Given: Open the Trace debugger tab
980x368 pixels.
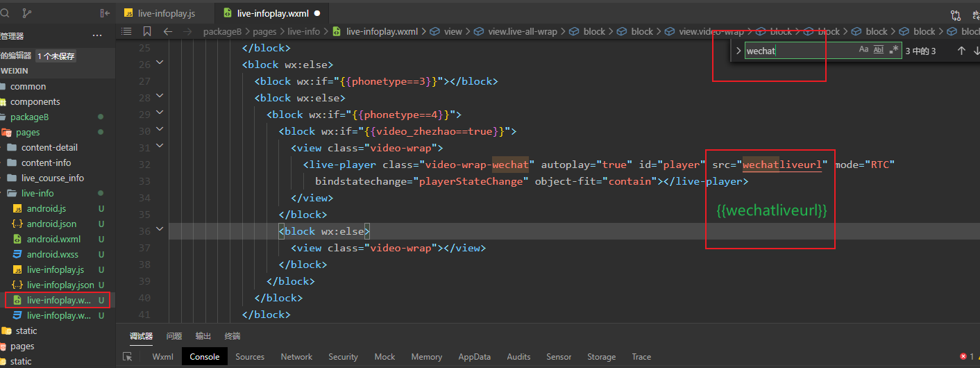Looking at the screenshot, I should coord(641,357).
